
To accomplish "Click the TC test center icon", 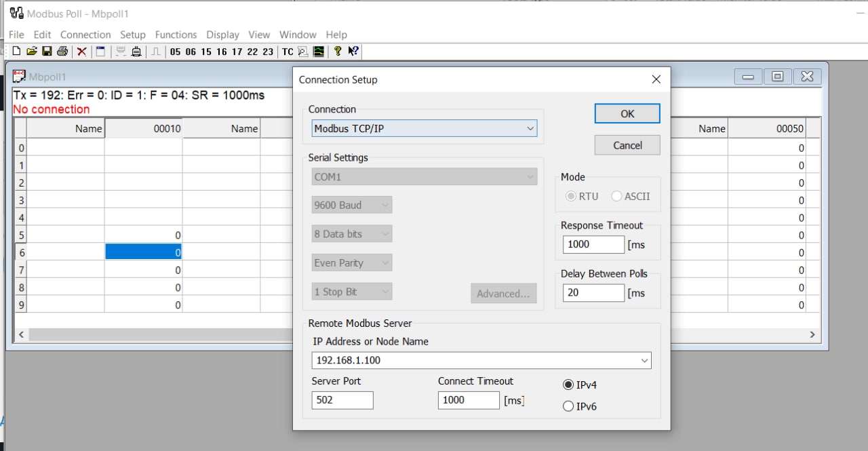I will click(288, 52).
